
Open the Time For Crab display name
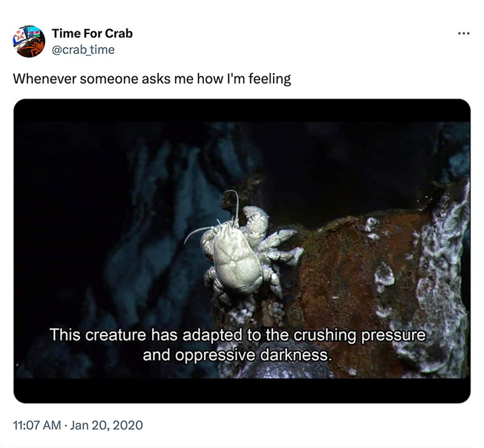[92, 34]
